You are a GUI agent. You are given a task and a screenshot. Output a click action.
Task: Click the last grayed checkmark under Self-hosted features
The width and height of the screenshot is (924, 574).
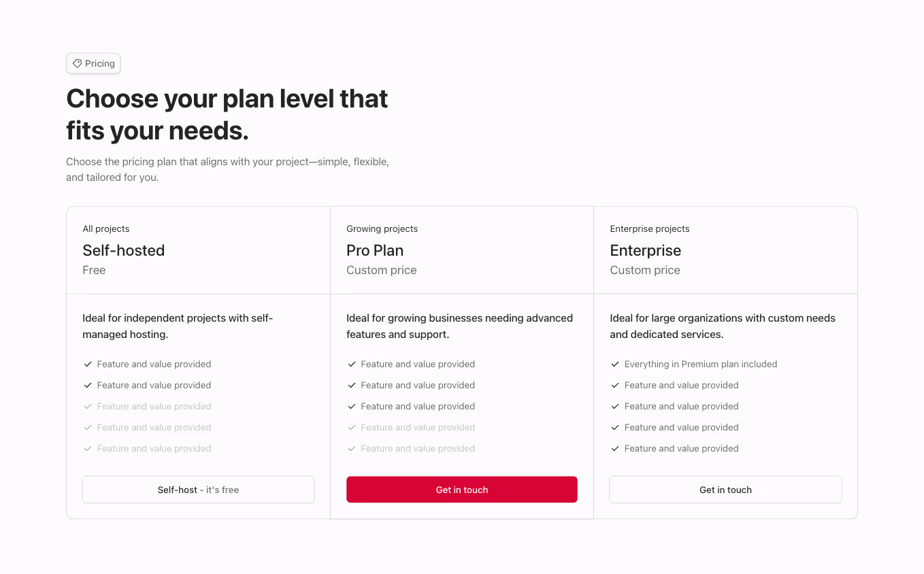pyautogui.click(x=87, y=448)
